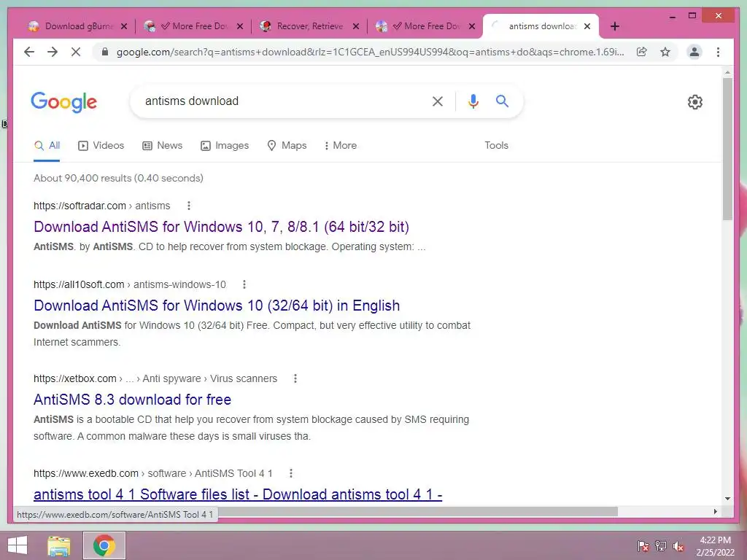The width and height of the screenshot is (747, 560).
Task: Click the vertical scrollbar thumb
Action: point(727,149)
